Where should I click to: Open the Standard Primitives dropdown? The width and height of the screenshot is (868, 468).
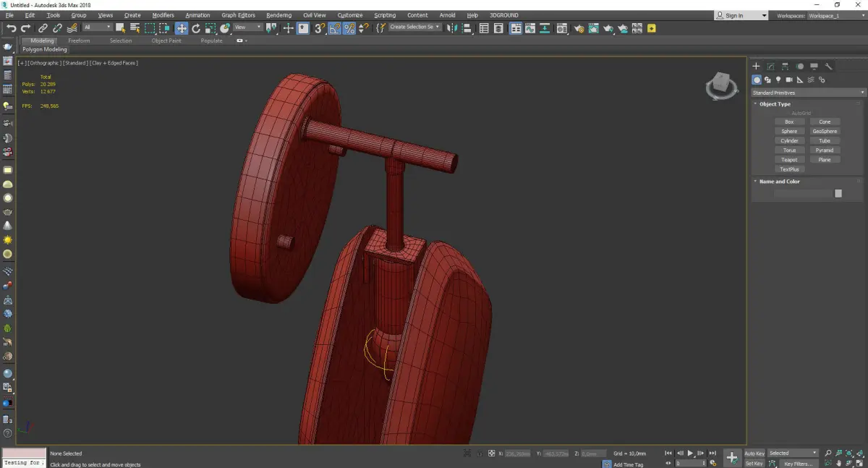click(x=808, y=93)
